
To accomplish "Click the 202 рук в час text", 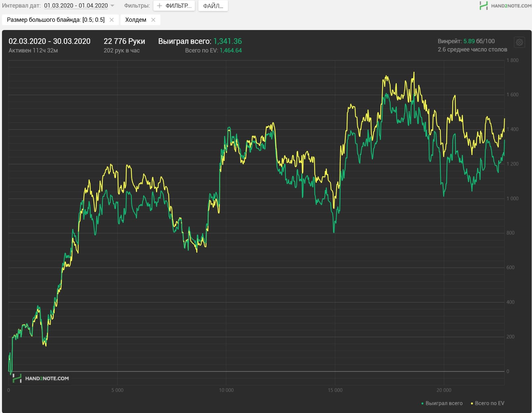I will click(122, 50).
